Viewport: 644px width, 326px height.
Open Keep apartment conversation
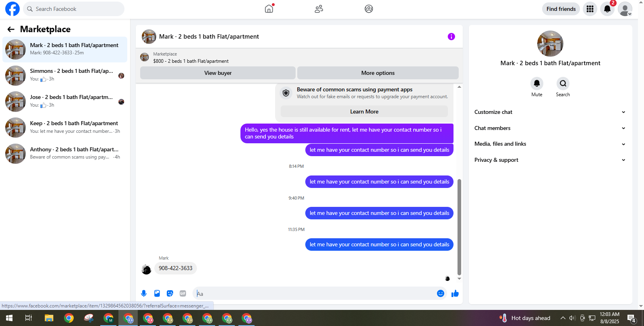(x=65, y=128)
